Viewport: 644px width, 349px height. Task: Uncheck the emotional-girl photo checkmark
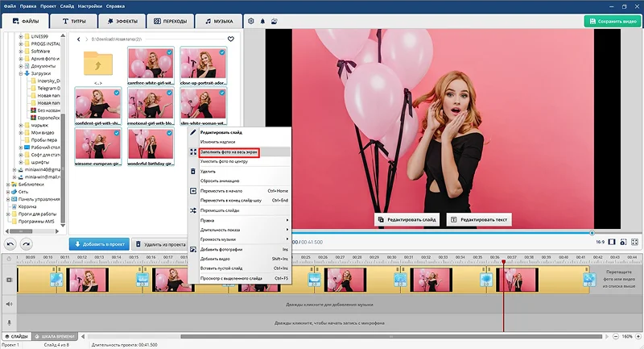pyautogui.click(x=169, y=93)
